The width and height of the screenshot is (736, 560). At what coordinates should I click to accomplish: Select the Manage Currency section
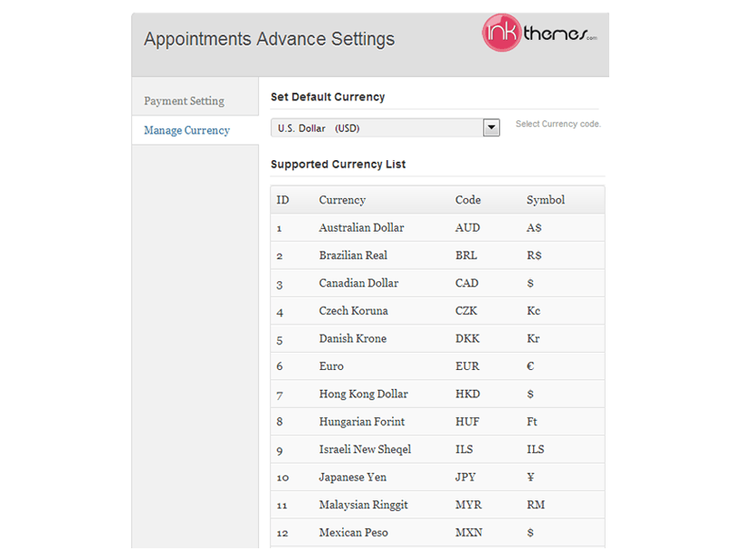[186, 130]
